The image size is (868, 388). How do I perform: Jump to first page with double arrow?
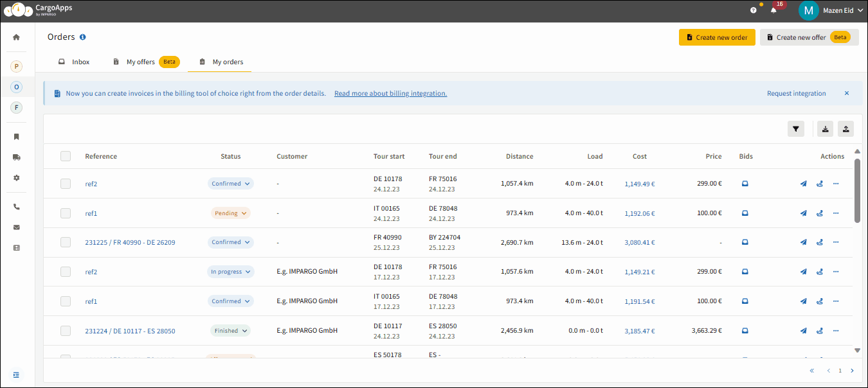pyautogui.click(x=811, y=371)
